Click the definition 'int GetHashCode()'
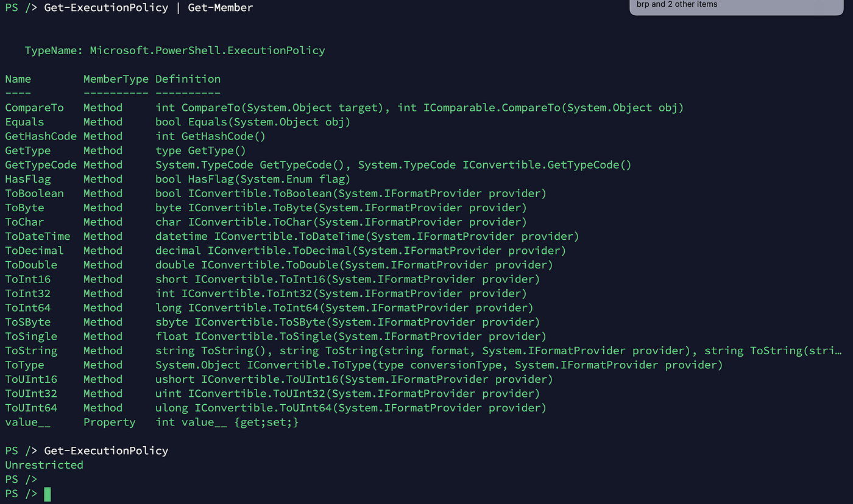Image resolution: width=853 pixels, height=504 pixels. [211, 136]
